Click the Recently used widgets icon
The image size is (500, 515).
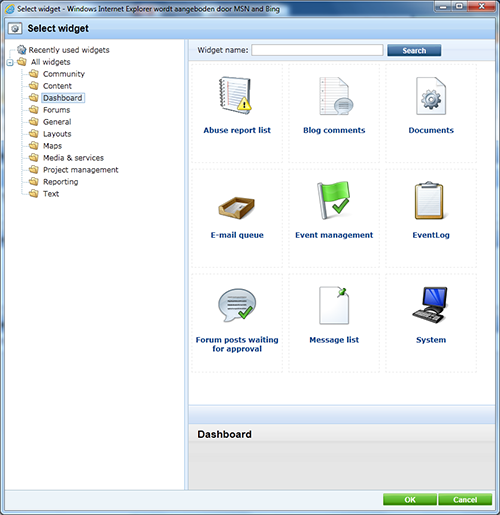coord(22,50)
